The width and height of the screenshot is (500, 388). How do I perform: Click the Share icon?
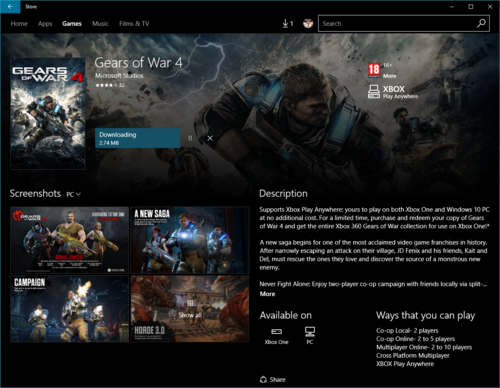click(263, 379)
